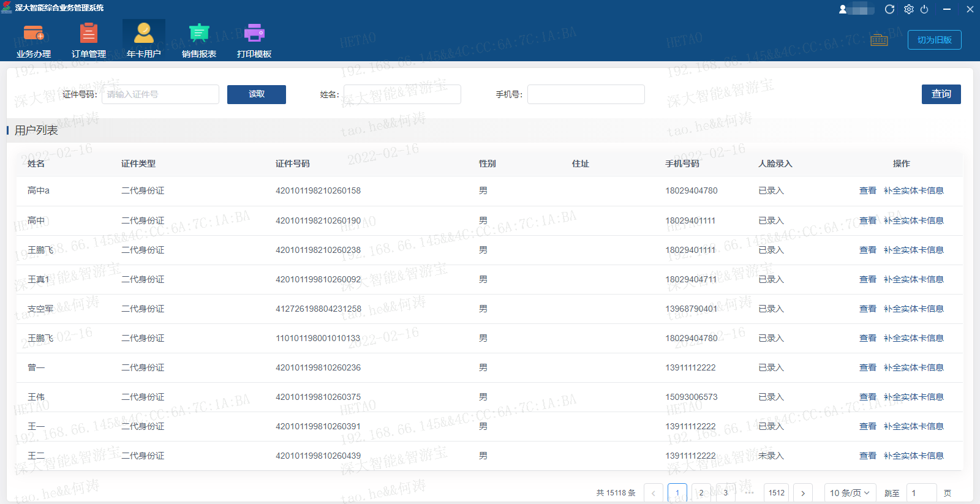
Task: Click the power logout icon
Action: pos(924,9)
